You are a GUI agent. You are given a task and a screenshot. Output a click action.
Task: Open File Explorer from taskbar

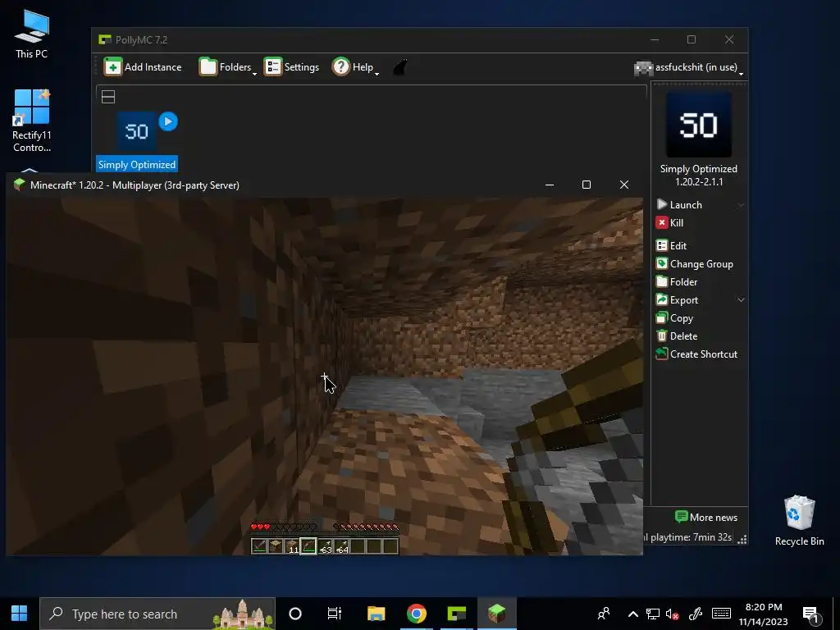[376, 614]
